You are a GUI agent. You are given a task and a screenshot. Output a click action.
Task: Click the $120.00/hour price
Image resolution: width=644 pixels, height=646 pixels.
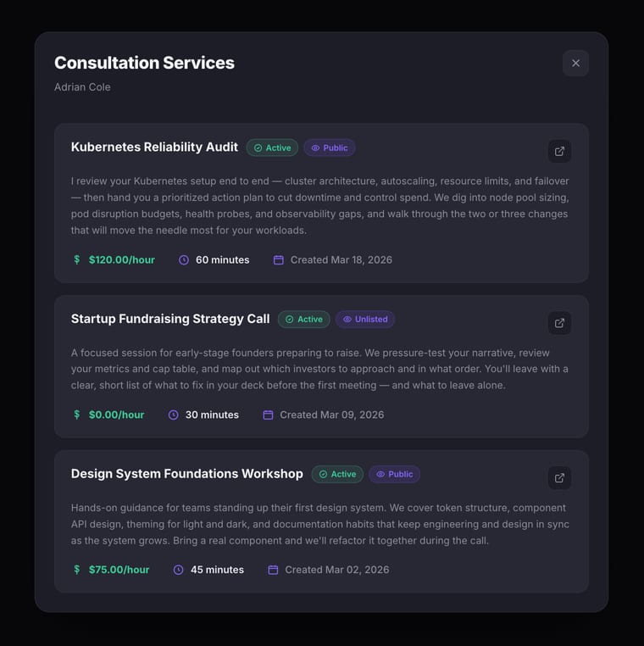[x=122, y=260]
